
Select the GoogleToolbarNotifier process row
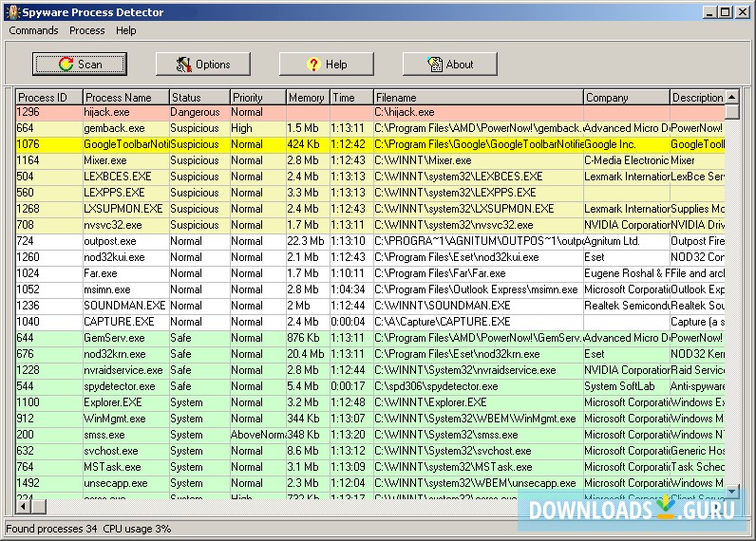(123, 145)
